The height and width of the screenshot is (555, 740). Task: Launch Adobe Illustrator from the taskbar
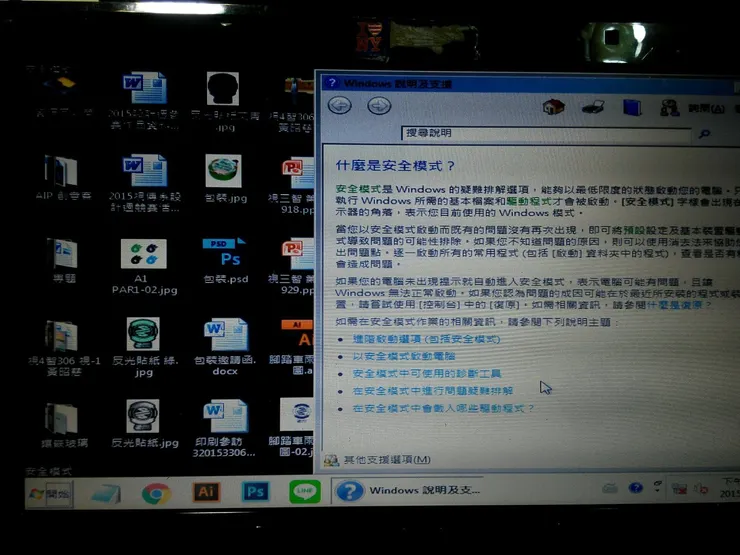(x=206, y=492)
